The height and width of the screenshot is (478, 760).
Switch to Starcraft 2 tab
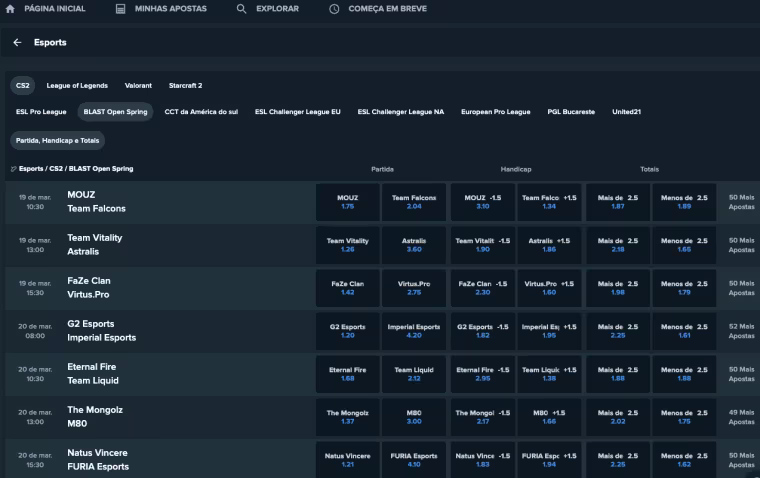click(186, 85)
